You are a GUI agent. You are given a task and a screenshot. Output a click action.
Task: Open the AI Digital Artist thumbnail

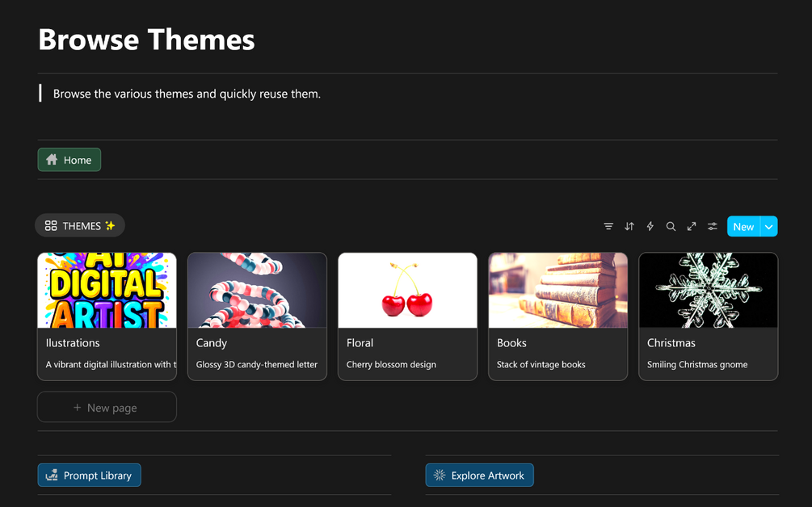coord(107,290)
